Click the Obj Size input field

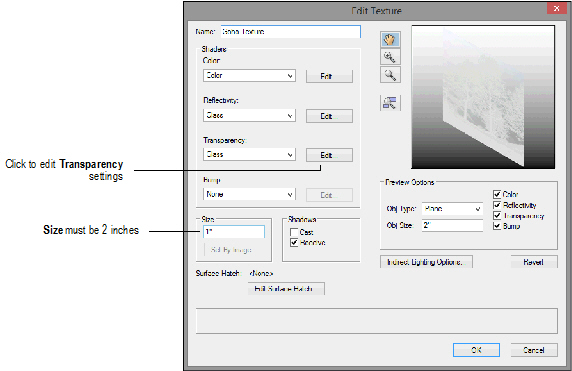click(x=452, y=225)
